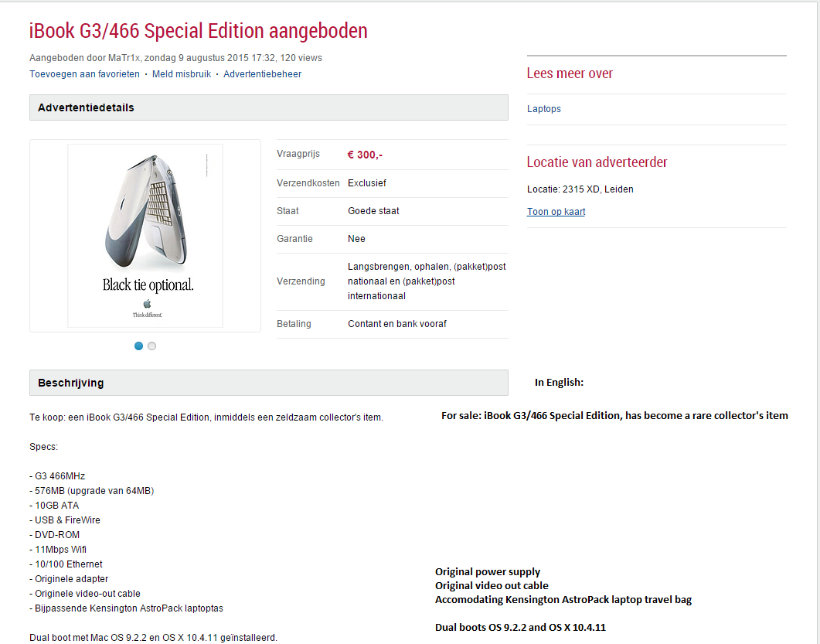Screen dimensions: 820x644
Task: Show the location with Toon op kaart
Action: (556, 211)
